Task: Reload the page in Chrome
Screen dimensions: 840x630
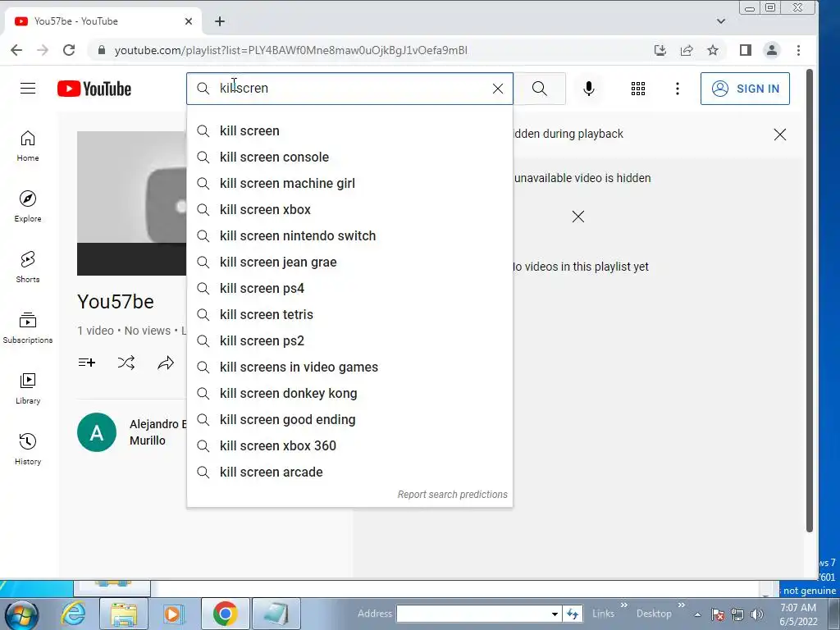Action: [x=69, y=50]
